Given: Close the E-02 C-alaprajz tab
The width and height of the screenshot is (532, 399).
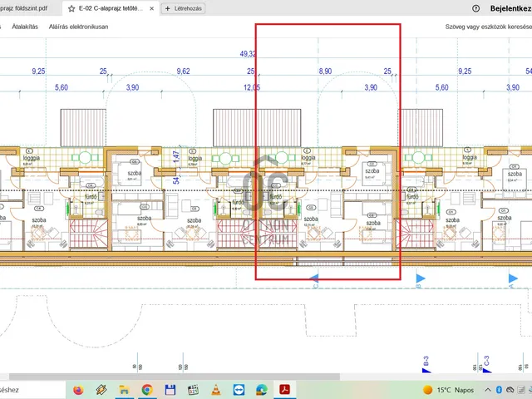Looking at the screenshot, I should pyautogui.click(x=151, y=8).
